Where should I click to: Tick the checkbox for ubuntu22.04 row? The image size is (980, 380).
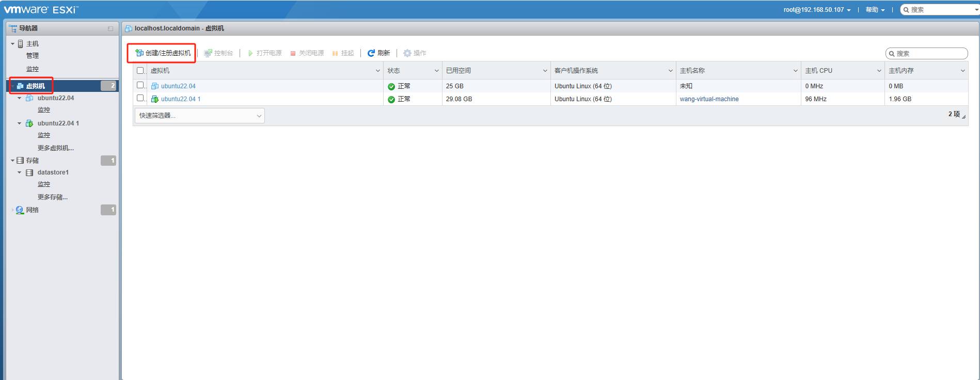(140, 85)
